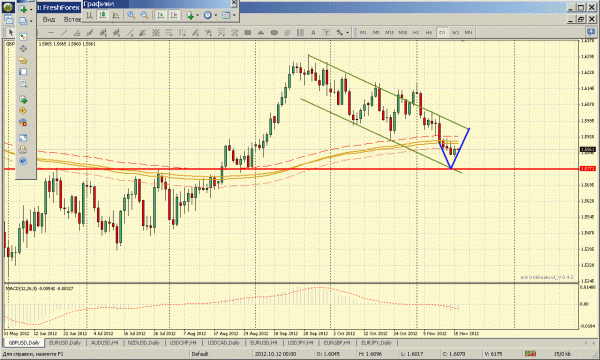This screenshot has width=600, height=360.
Task: Switch chart to line chart mode
Action: 116,15
